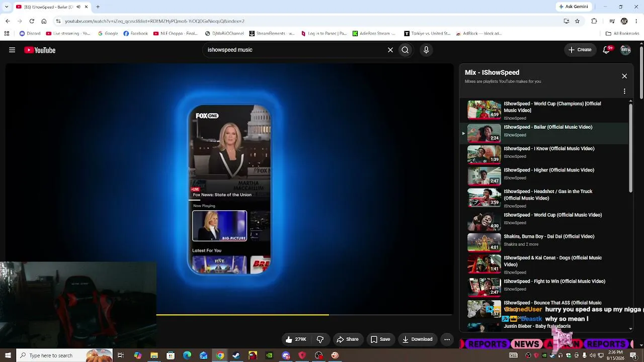Open account avatar menu on YouTube
Screen dimensions: 644x362
[625, 50]
